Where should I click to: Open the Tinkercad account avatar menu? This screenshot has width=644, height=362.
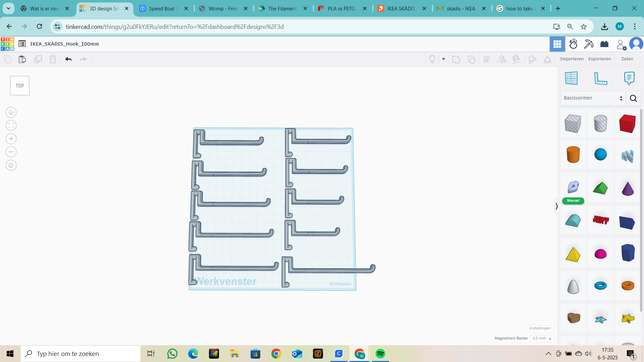pyautogui.click(x=636, y=44)
